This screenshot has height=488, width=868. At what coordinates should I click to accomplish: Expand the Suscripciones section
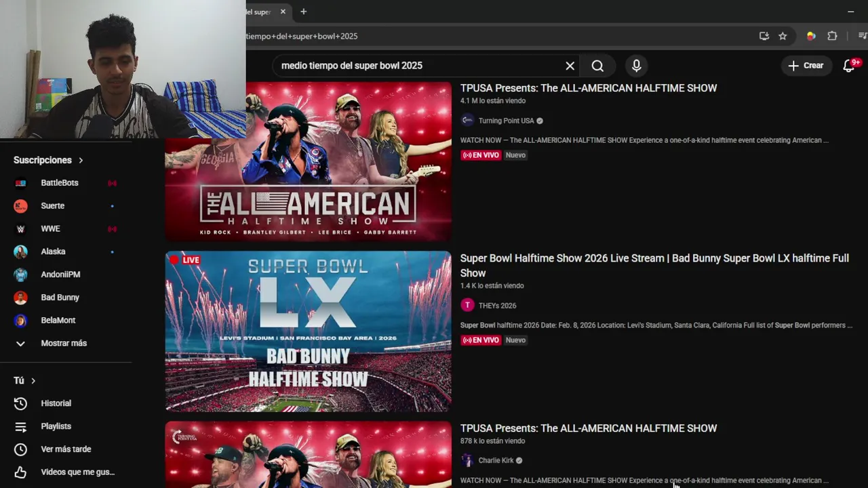[48, 160]
